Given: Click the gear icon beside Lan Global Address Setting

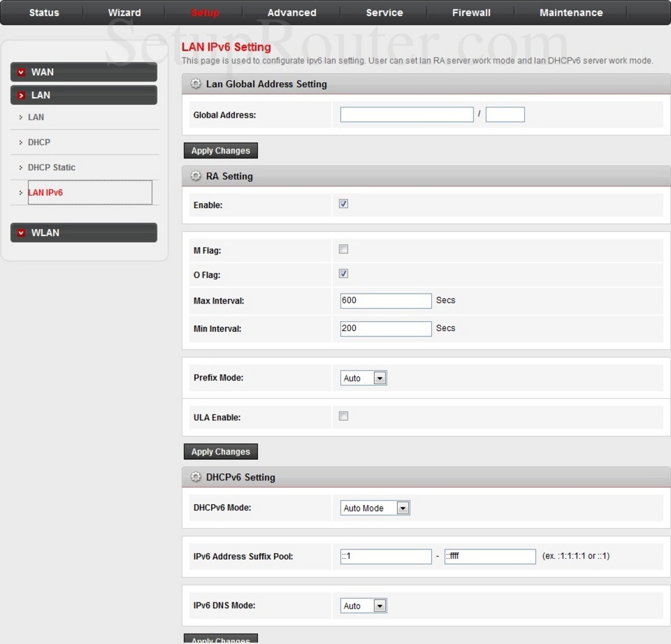Looking at the screenshot, I should tap(196, 84).
